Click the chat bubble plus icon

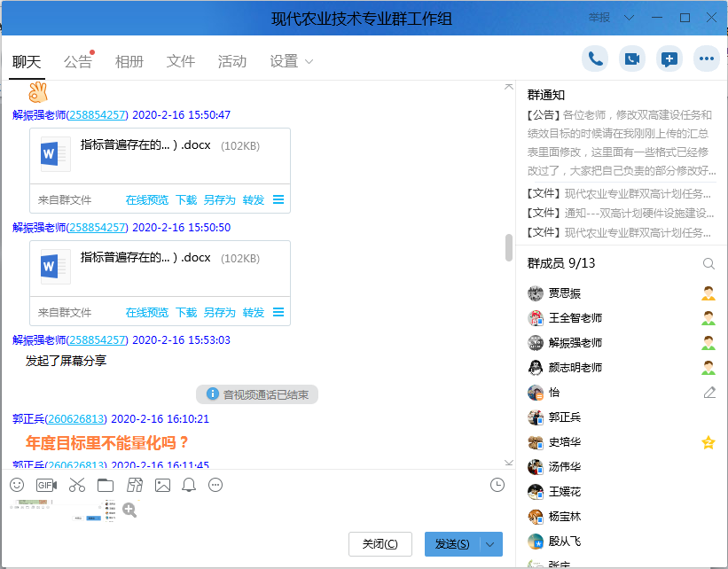point(669,58)
